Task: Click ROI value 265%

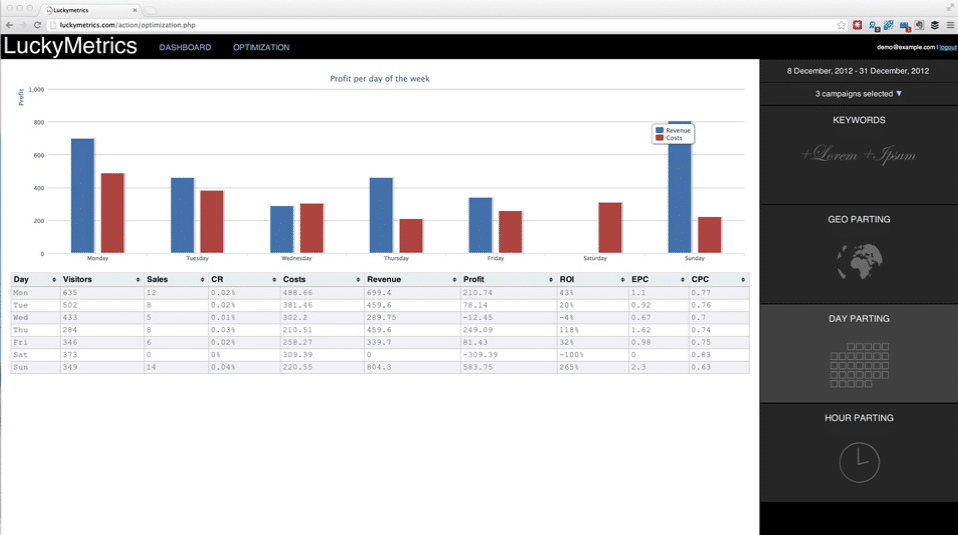Action: pyautogui.click(x=569, y=367)
